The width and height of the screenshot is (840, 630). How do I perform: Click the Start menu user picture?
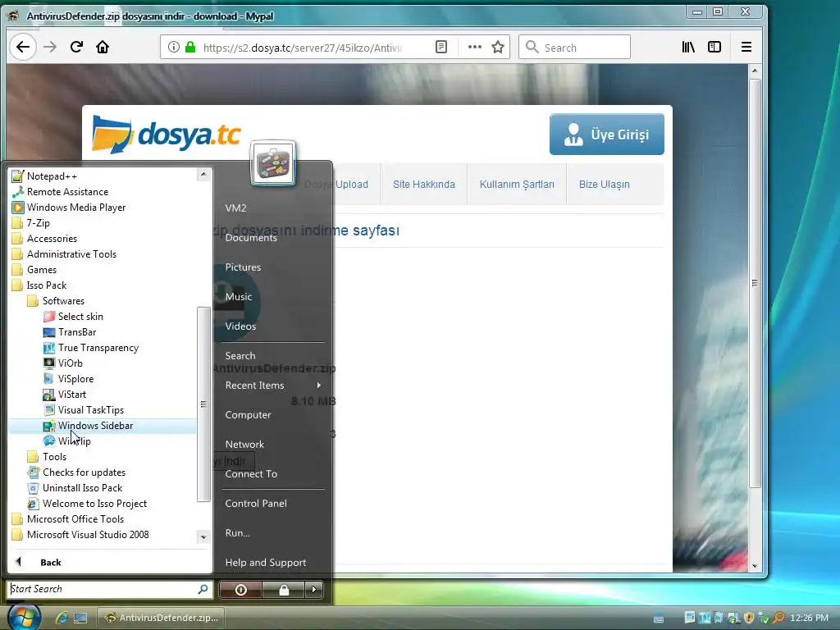point(272,163)
